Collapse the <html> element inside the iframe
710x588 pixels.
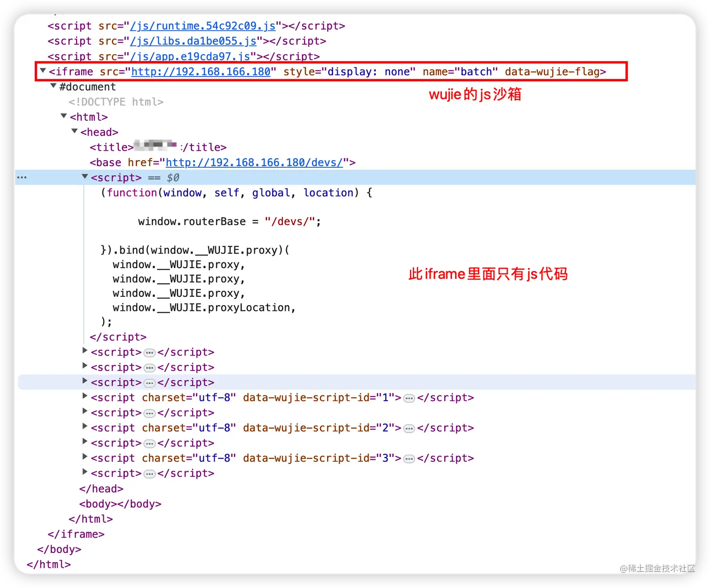[63, 116]
